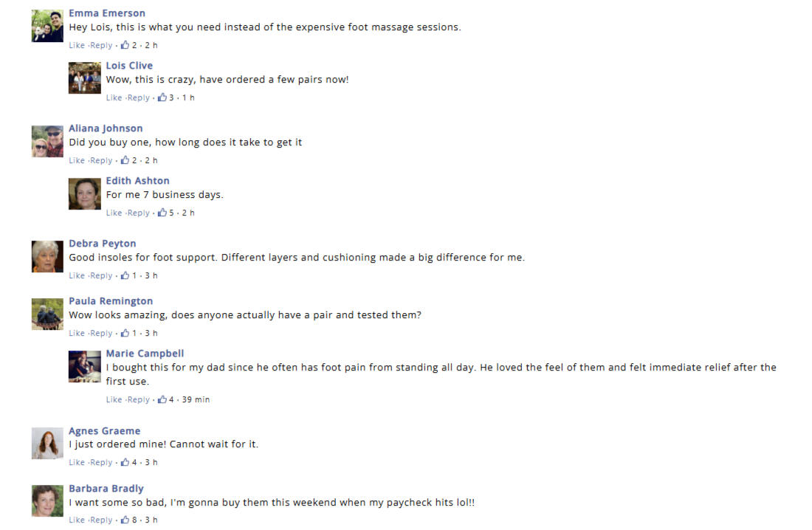Click Debra Peyton's avatar photo

(x=47, y=256)
